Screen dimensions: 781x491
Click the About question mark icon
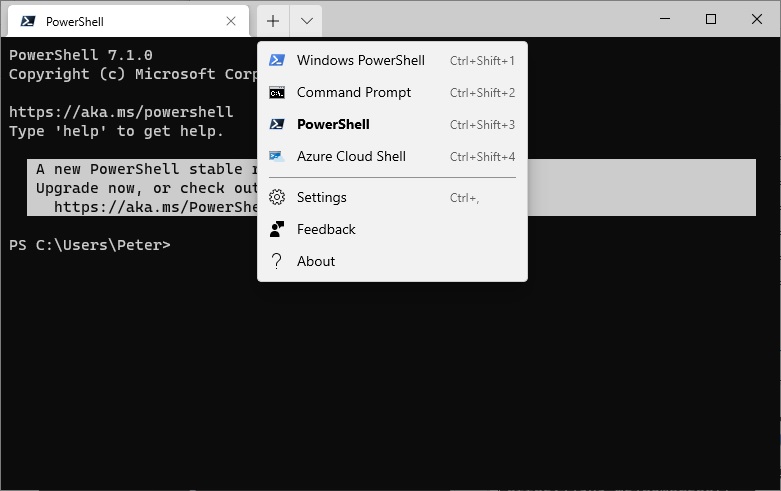277,262
